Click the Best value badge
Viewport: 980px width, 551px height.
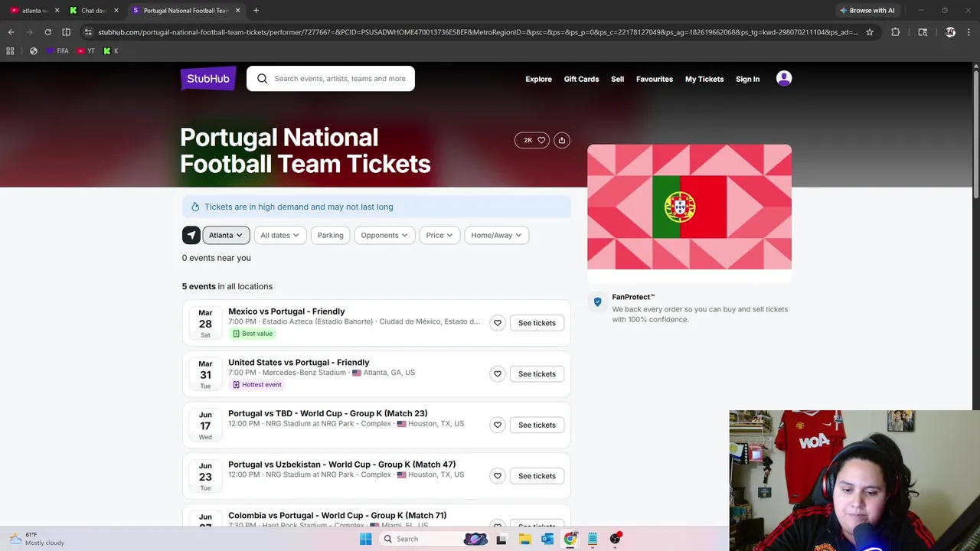point(253,334)
